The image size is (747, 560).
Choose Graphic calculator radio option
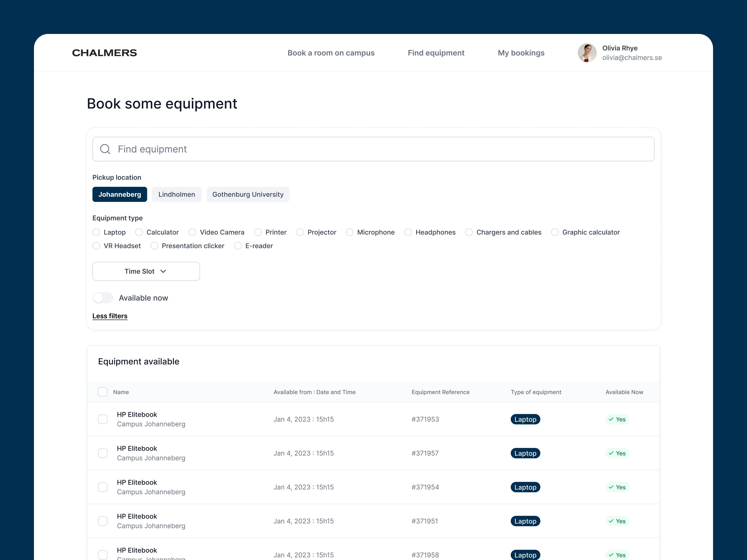554,232
